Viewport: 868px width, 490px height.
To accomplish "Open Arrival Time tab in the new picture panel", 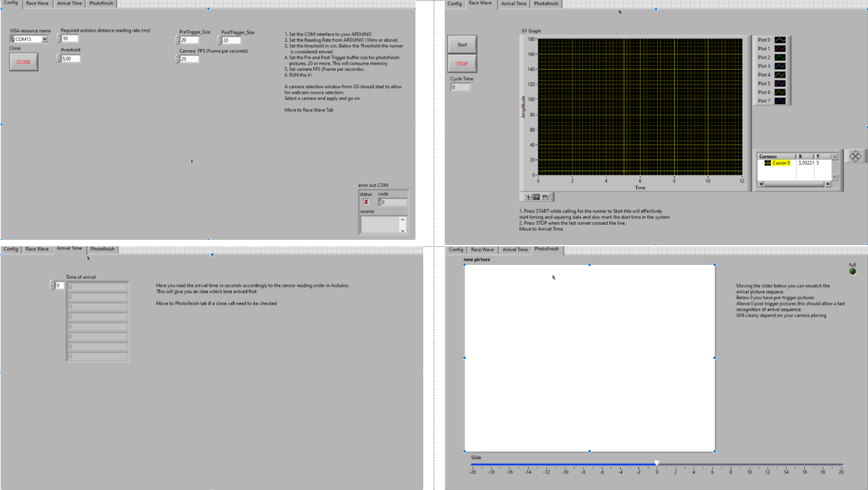I will click(x=515, y=250).
